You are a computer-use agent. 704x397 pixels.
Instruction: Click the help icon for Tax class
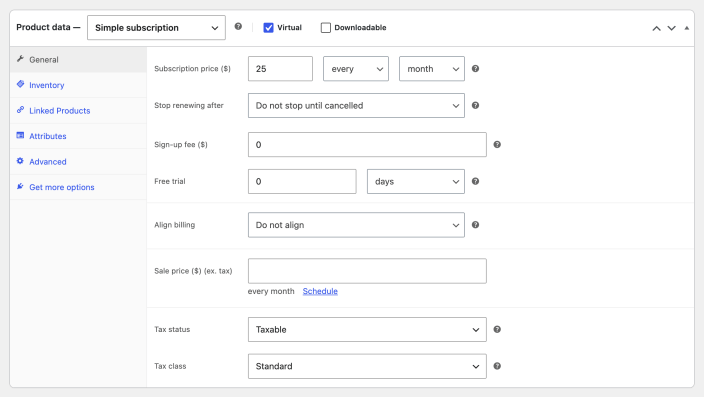497,366
